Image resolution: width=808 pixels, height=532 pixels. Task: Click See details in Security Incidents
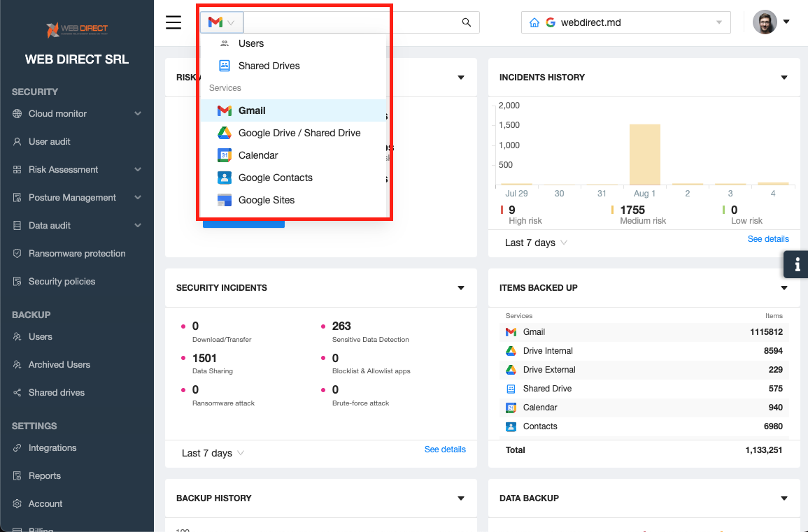(445, 450)
